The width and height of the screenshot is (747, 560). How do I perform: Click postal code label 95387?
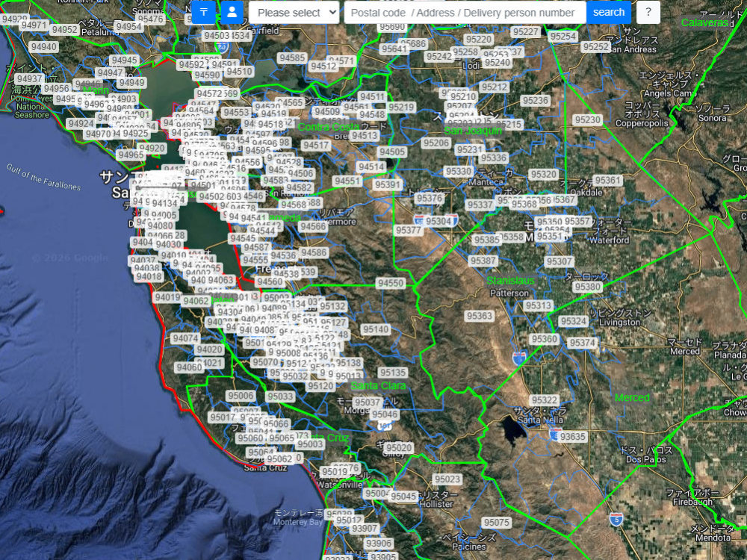[483, 261]
